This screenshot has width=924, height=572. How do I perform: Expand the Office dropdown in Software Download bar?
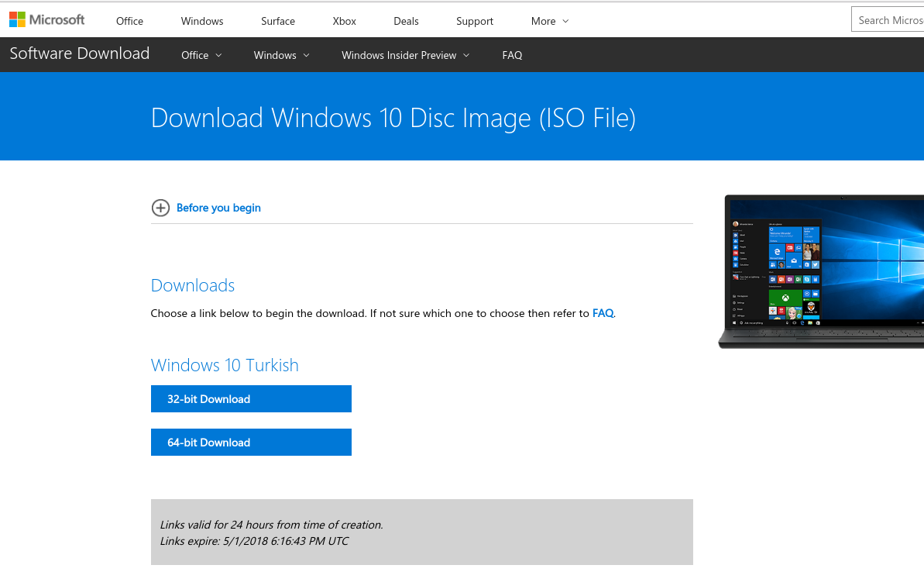tap(201, 56)
